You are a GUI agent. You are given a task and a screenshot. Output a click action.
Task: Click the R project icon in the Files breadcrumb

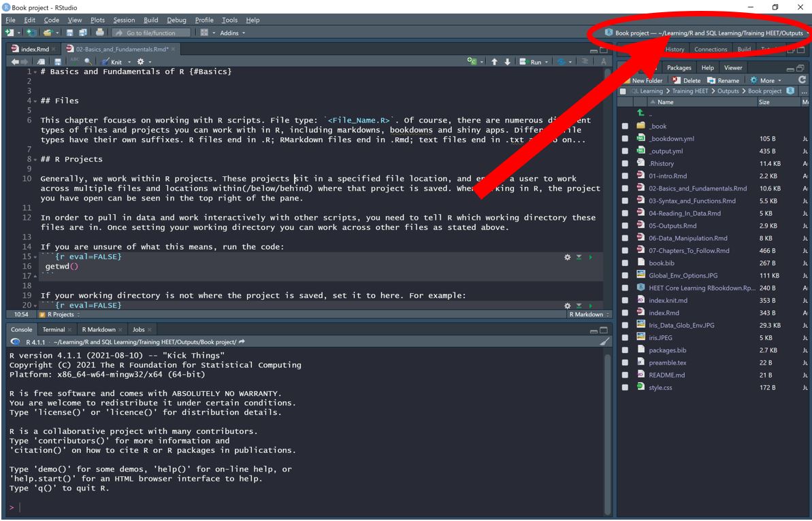tap(790, 91)
